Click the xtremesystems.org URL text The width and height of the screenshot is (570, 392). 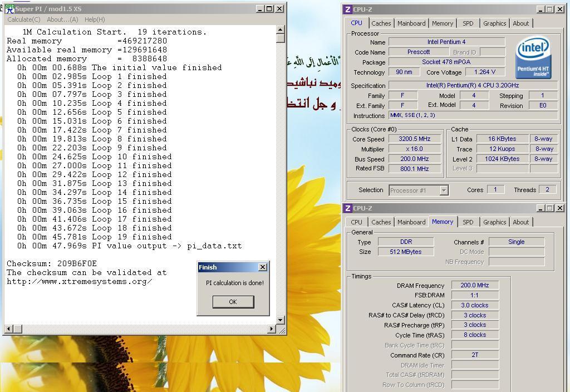[x=80, y=281]
